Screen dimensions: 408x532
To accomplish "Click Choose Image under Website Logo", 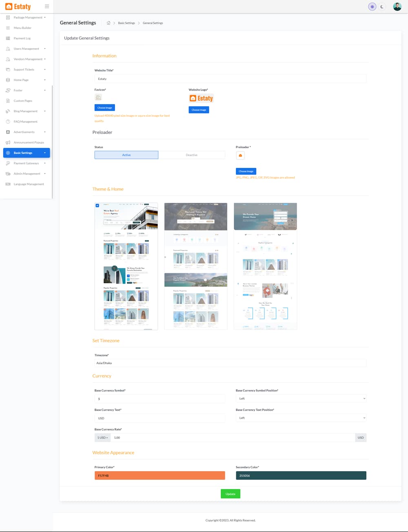I will [x=199, y=110].
